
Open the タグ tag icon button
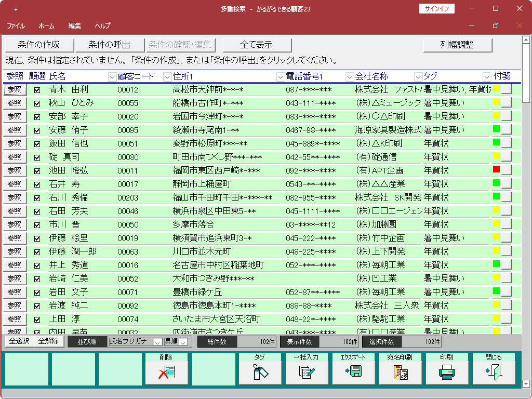coord(260,369)
